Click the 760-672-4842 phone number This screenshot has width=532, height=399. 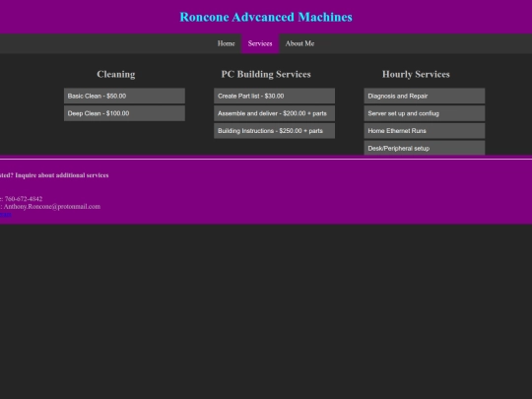pyautogui.click(x=24, y=199)
